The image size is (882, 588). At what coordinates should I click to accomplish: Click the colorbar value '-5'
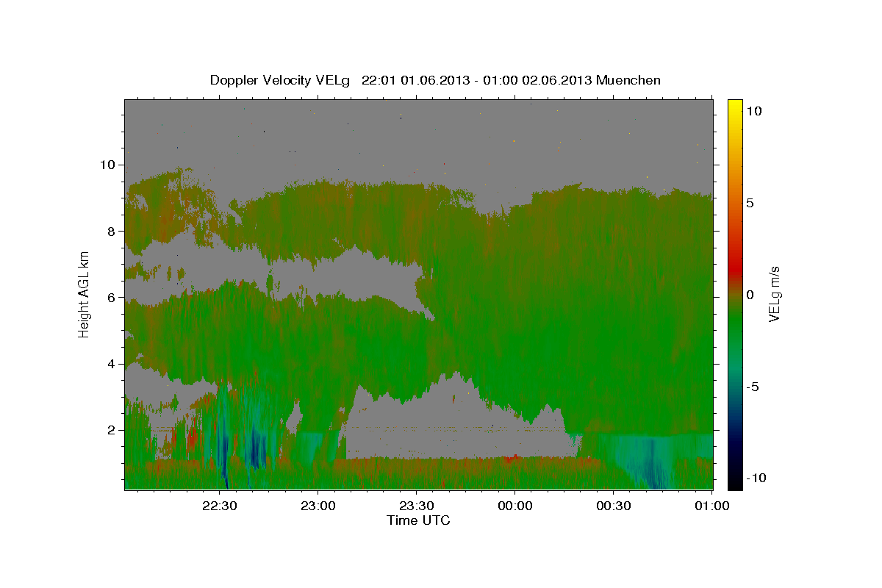(x=754, y=387)
